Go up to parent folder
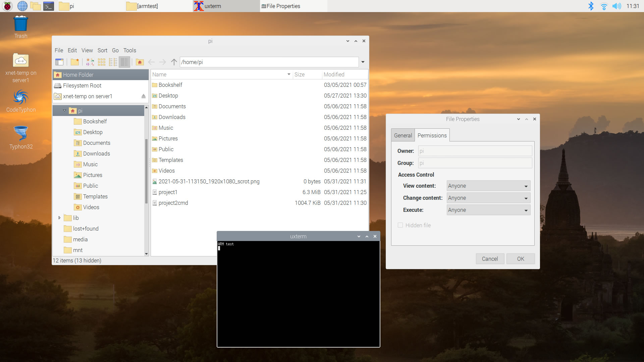The image size is (644, 362). pyautogui.click(x=174, y=62)
